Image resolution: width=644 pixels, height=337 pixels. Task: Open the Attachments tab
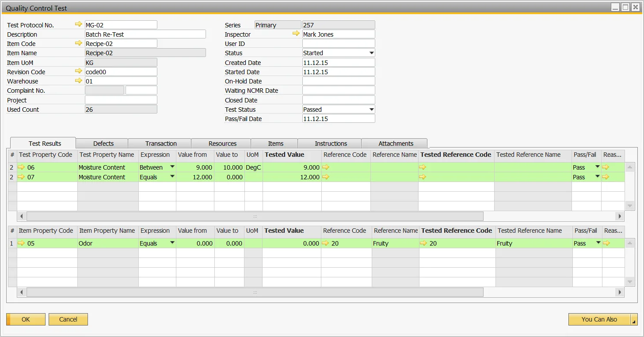[396, 144]
